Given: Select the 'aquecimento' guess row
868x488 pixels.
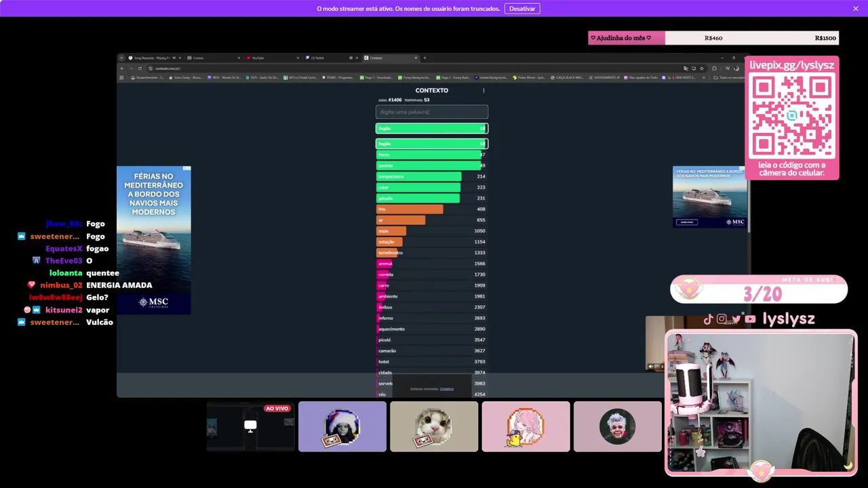Looking at the screenshot, I should click(x=432, y=329).
